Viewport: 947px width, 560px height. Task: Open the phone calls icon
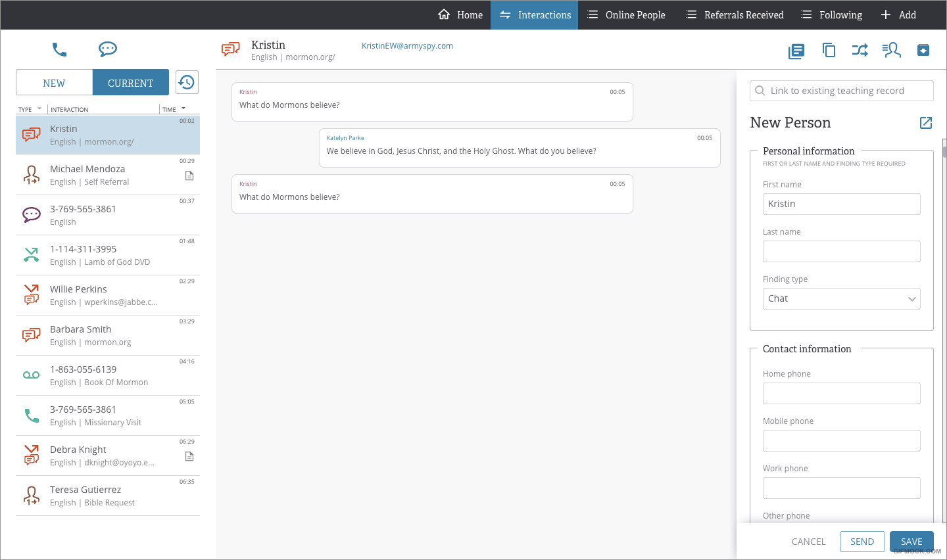[60, 49]
